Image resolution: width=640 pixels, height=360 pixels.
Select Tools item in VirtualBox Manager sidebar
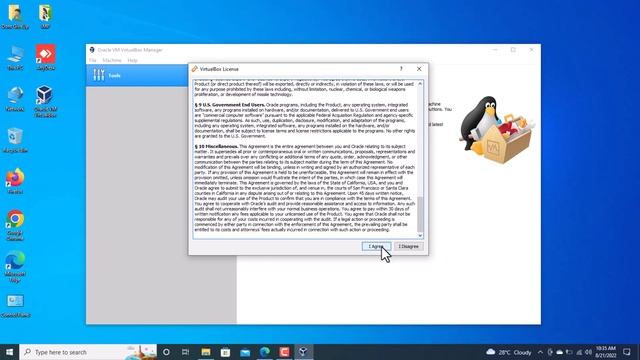pyautogui.click(x=137, y=75)
